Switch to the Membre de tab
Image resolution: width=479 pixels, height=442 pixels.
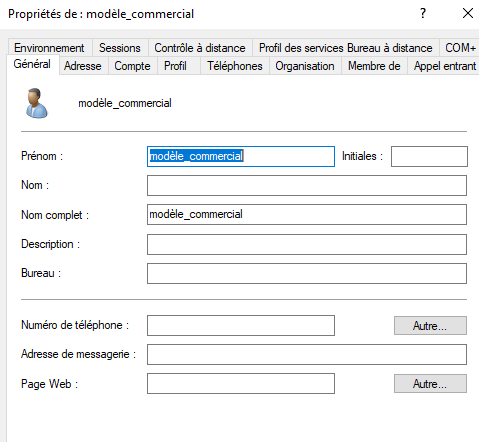point(374,66)
